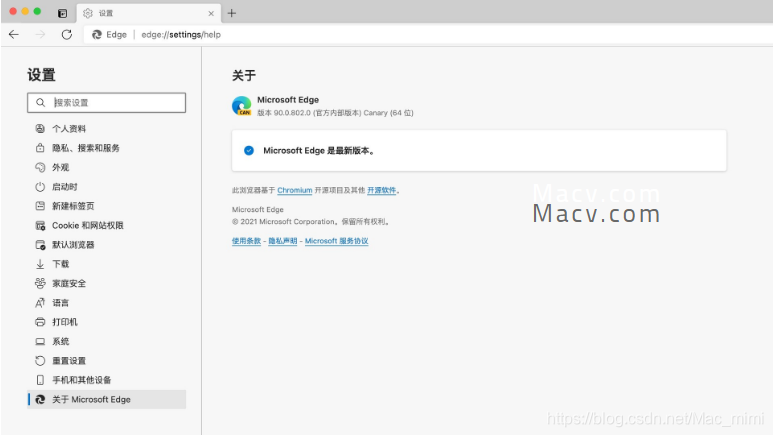Reload the page with the refresh icon
The width and height of the screenshot is (773, 437).
point(67,35)
